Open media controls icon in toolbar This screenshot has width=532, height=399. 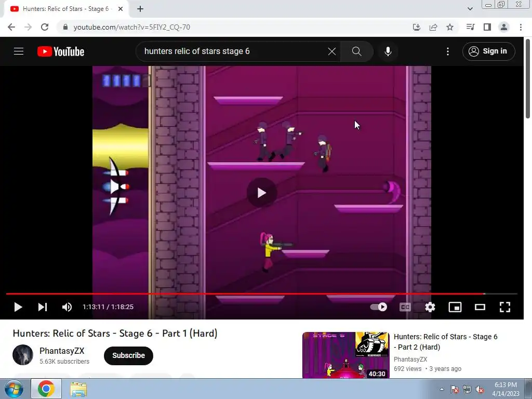(470, 27)
